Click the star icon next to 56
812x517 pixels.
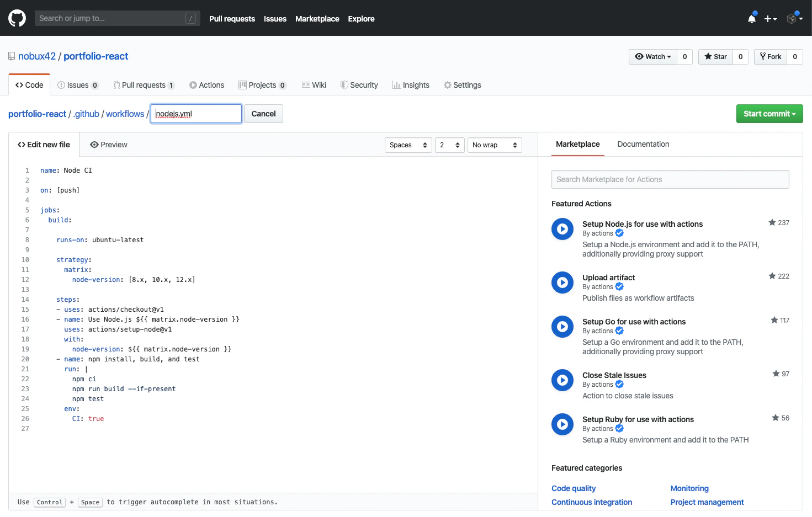coord(776,418)
